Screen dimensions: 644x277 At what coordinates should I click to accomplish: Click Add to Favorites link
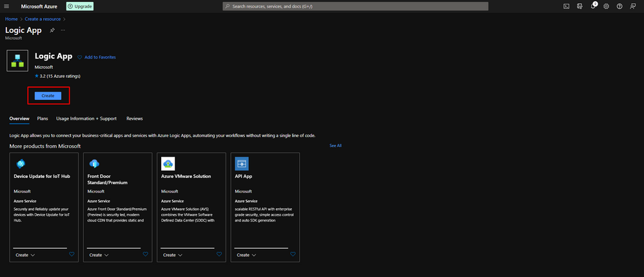100,57
